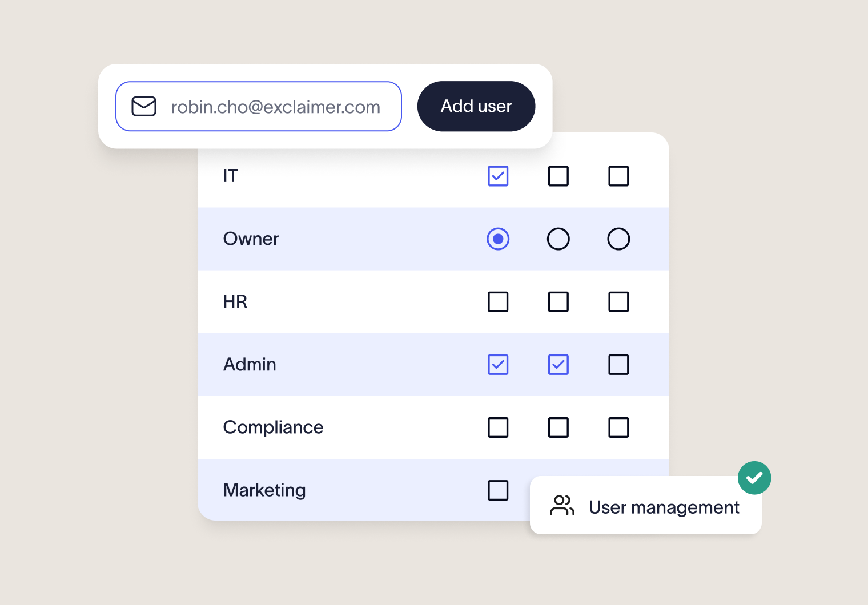This screenshot has width=868, height=605.
Task: Click the users glyph beside User management text
Action: click(x=562, y=505)
